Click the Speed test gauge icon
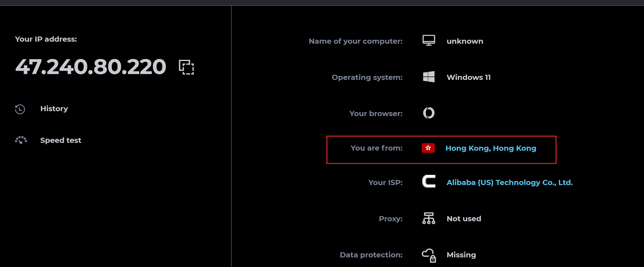Screen dimensions: 644x267 coord(21,140)
